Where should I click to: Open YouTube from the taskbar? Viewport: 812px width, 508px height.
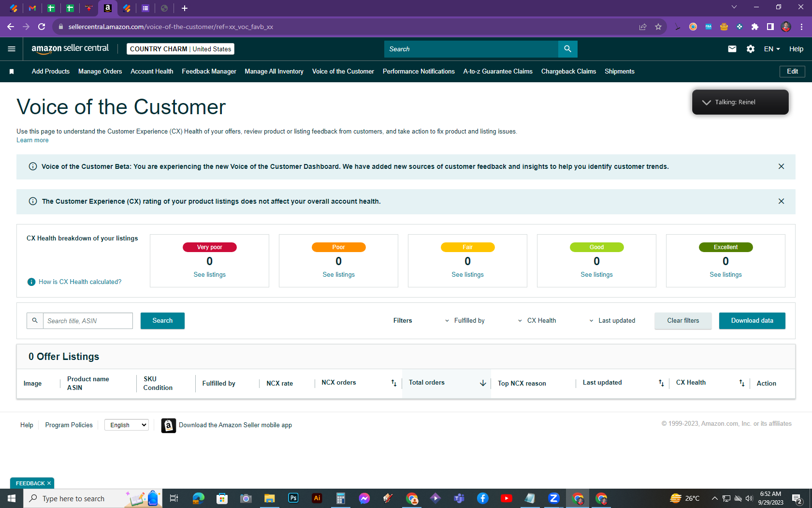pyautogui.click(x=507, y=498)
